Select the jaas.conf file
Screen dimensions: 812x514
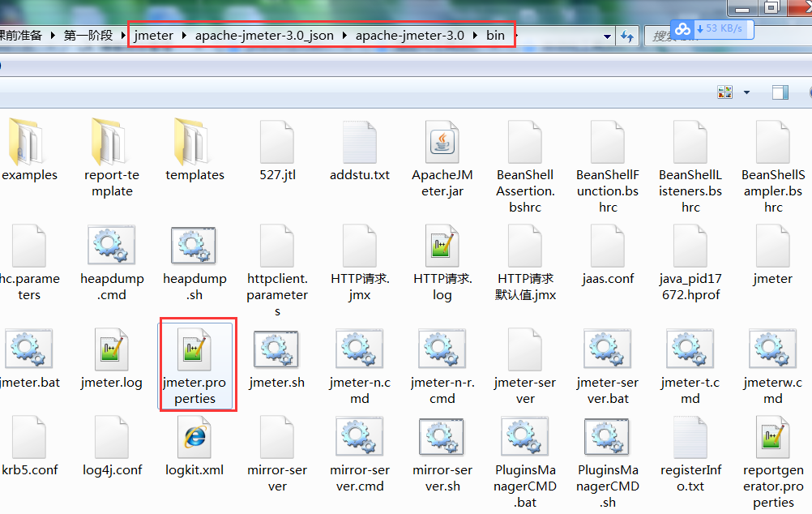coord(608,255)
